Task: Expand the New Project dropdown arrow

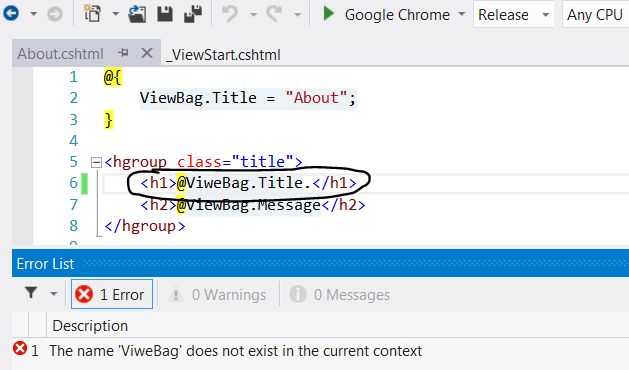Action: click(116, 14)
